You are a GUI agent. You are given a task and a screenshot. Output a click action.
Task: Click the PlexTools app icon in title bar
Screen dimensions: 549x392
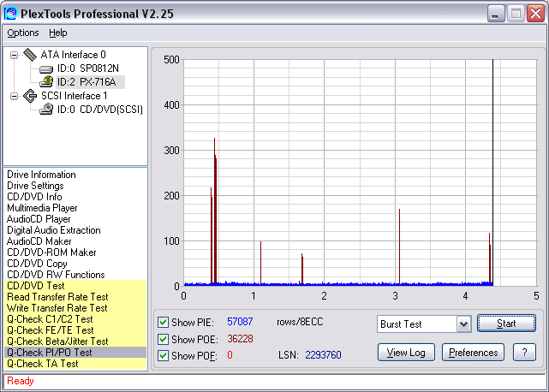[10, 14]
